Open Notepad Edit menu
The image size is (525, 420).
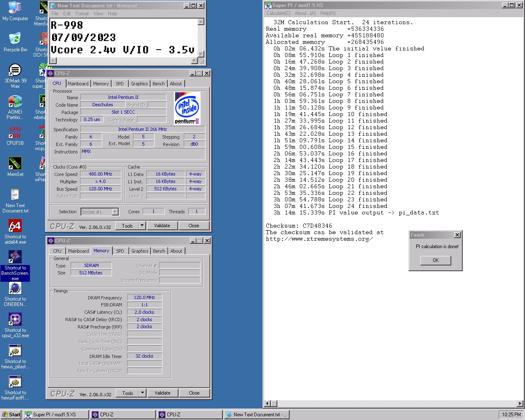(x=67, y=14)
